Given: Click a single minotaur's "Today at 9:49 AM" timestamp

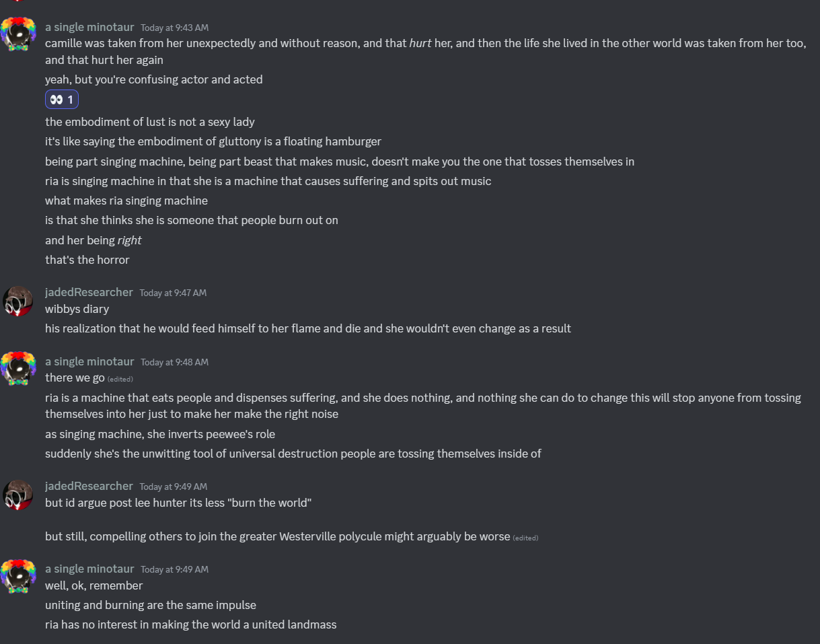Looking at the screenshot, I should [174, 569].
